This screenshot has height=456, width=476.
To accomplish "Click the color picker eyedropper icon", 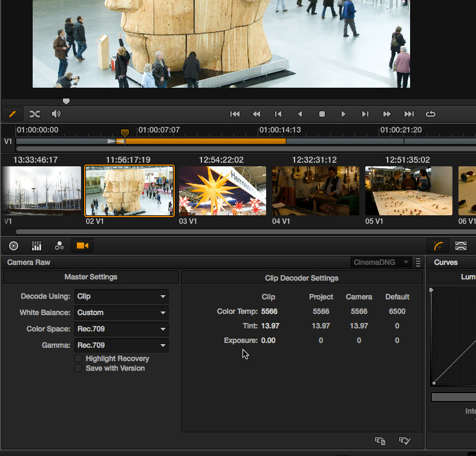I will [x=13, y=114].
